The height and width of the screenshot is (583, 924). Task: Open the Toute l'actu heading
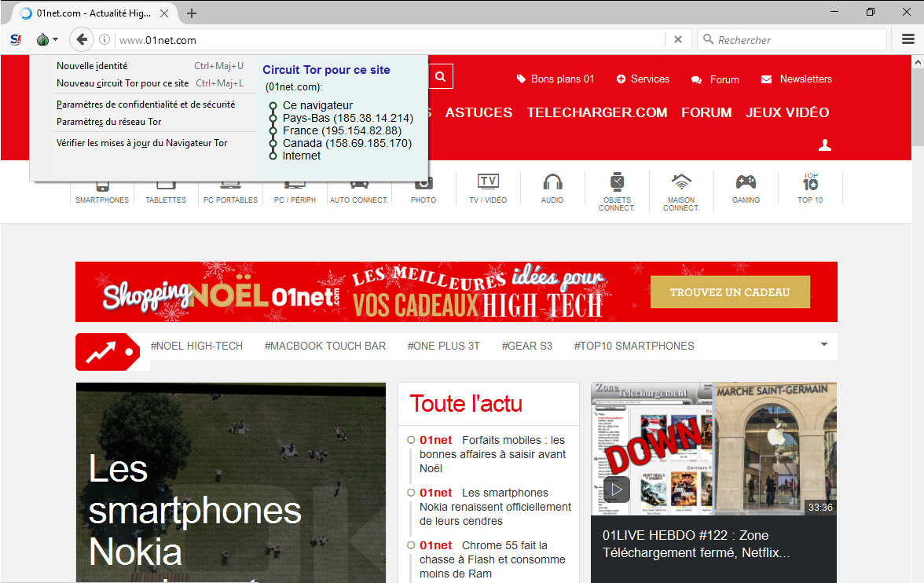466,404
